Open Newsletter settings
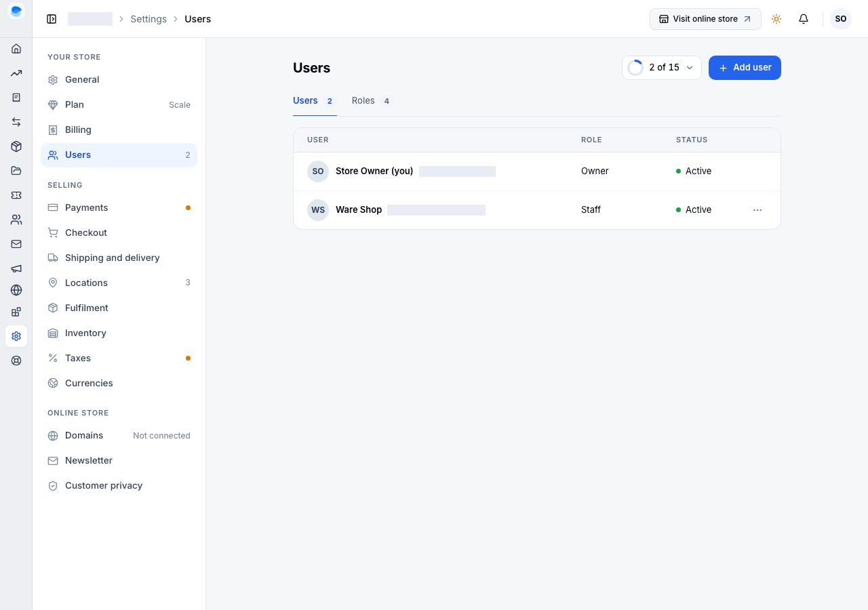The height and width of the screenshot is (610, 868). (x=119, y=460)
